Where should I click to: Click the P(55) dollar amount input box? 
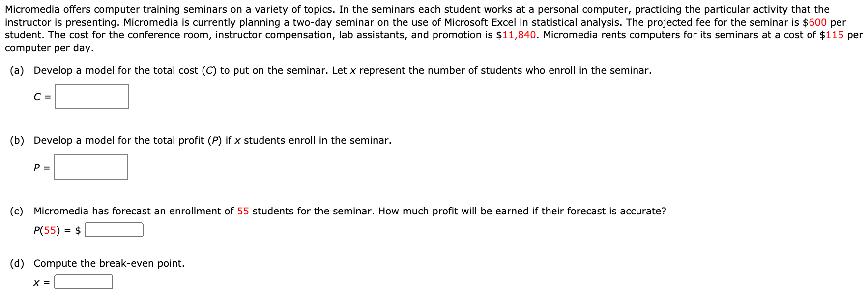coord(114,229)
